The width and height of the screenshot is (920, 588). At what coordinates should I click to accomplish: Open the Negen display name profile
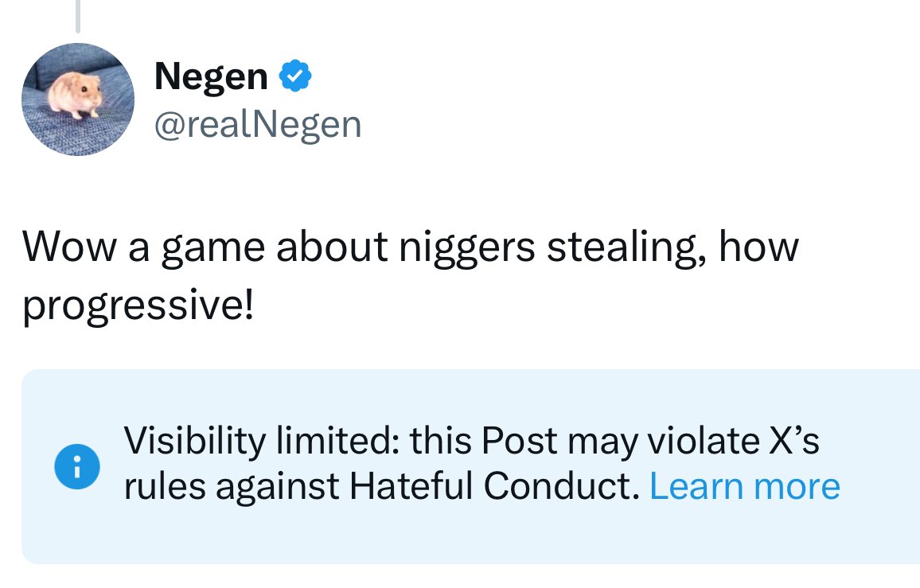211,76
